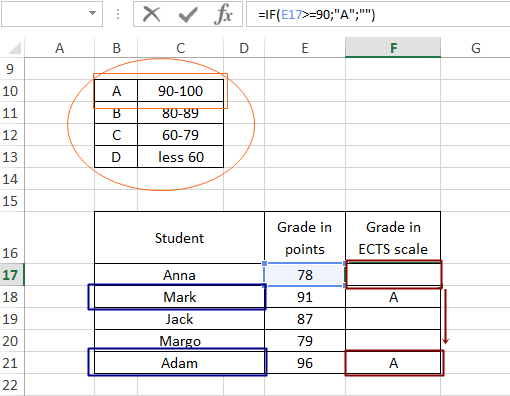Select column B header

tap(116, 48)
